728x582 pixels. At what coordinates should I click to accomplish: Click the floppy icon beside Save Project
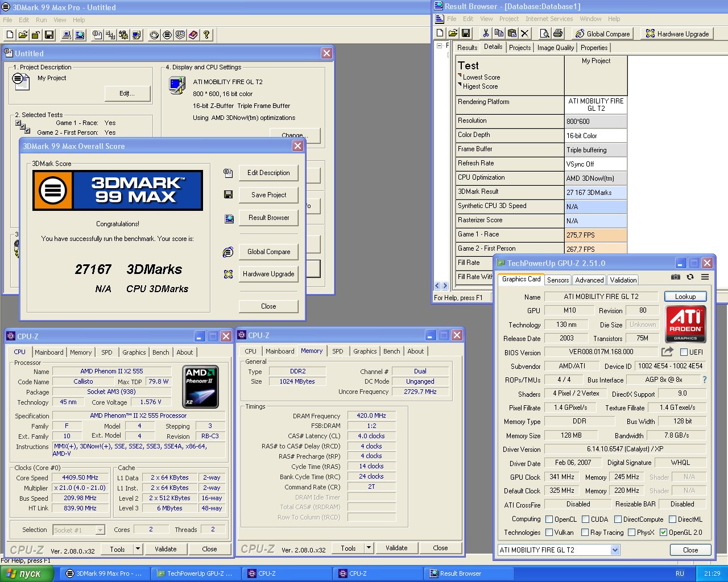pos(228,194)
